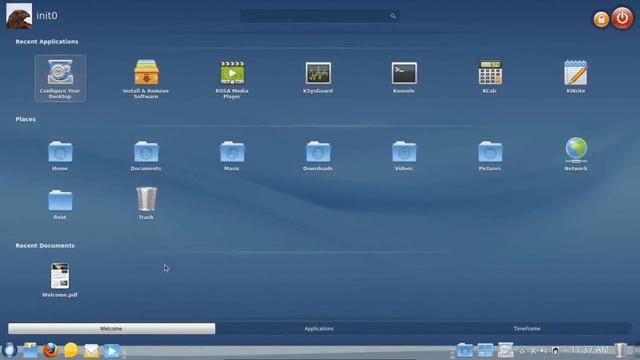The image size is (640, 360).
Task: Click the magnifier icon in the search box
Action: click(x=393, y=16)
